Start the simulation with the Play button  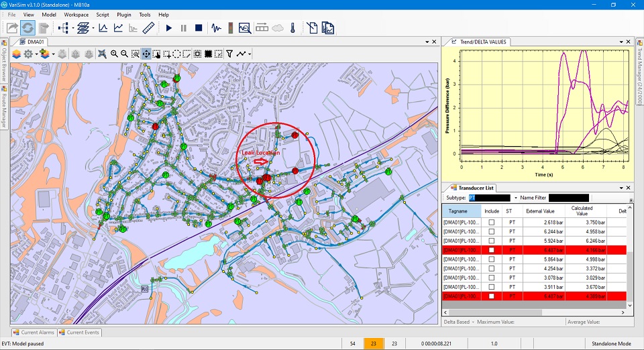169,28
